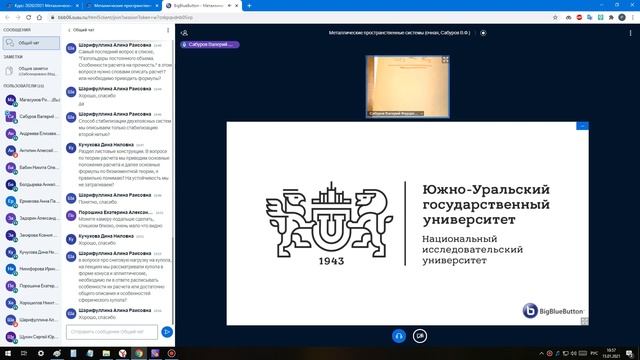Make the presentation fullscreen

click(584, 321)
